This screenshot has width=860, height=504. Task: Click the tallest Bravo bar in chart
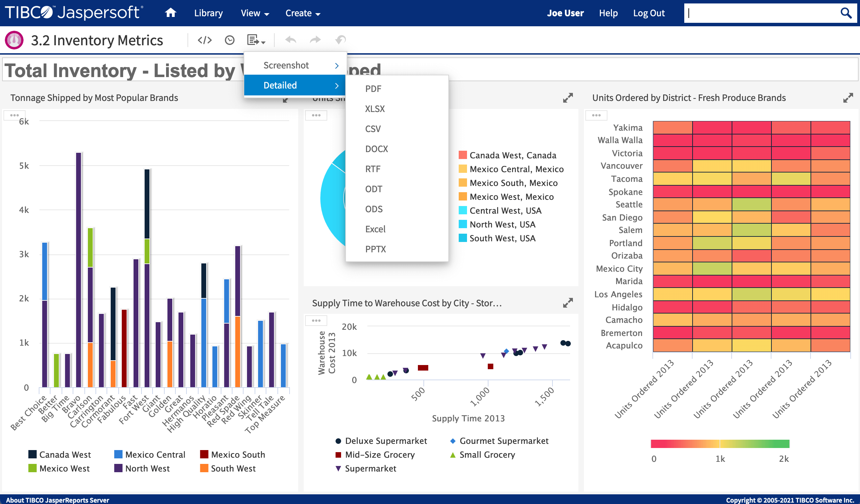pos(79,270)
